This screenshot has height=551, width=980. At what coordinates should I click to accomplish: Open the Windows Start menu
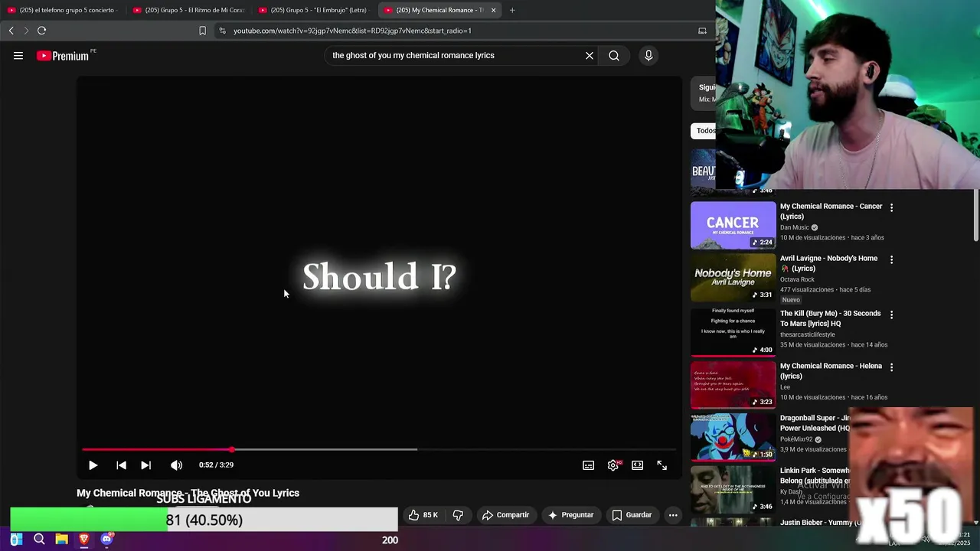[16, 540]
